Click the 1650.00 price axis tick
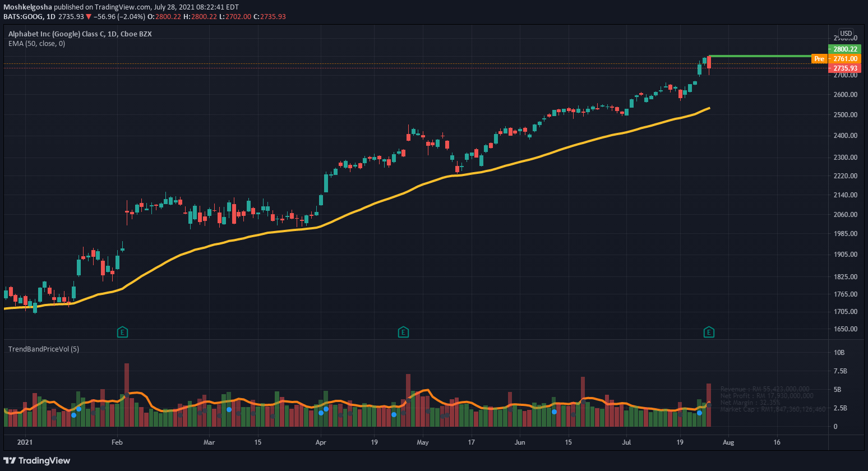The width and height of the screenshot is (868, 471). [x=845, y=329]
